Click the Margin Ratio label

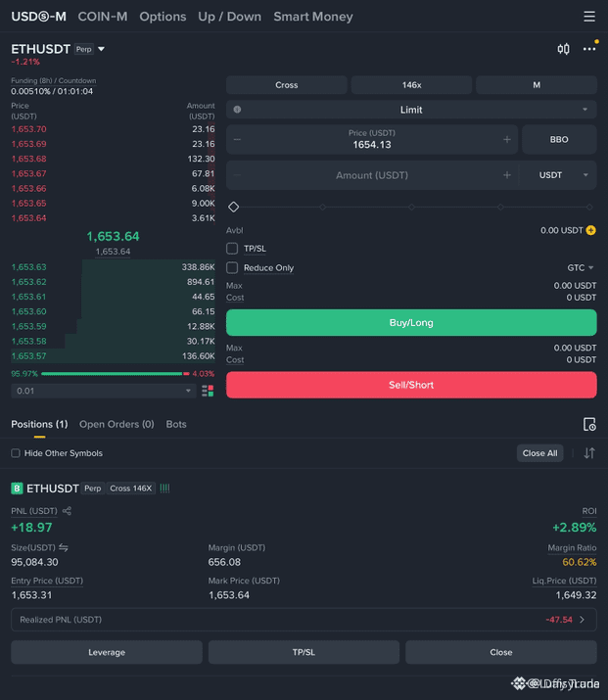pyautogui.click(x=572, y=547)
